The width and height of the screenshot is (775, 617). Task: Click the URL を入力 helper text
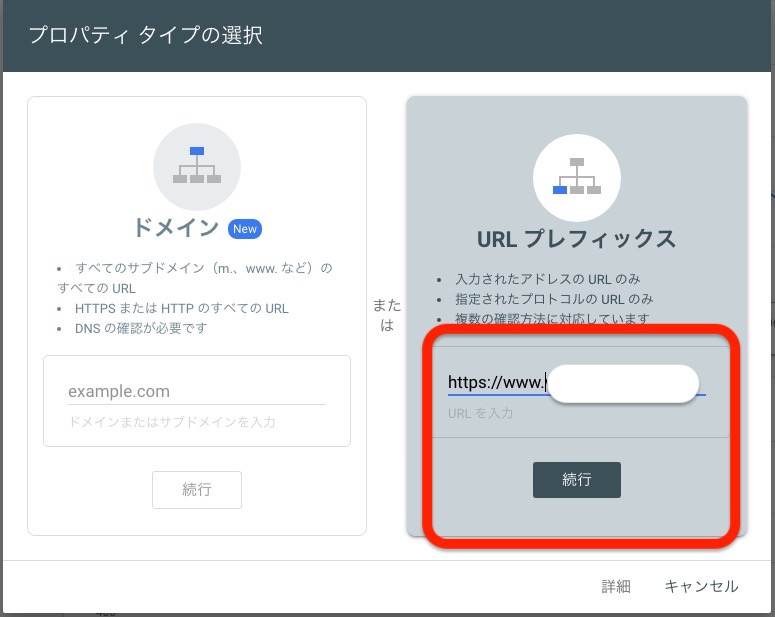[x=481, y=413]
